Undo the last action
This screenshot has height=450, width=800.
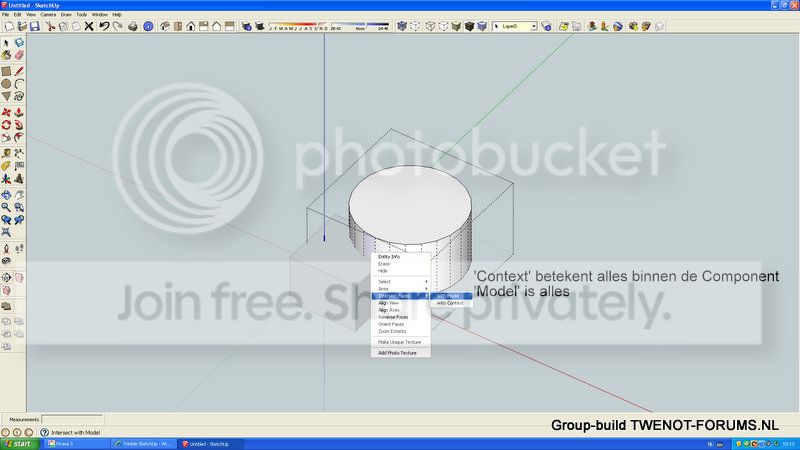click(x=104, y=26)
